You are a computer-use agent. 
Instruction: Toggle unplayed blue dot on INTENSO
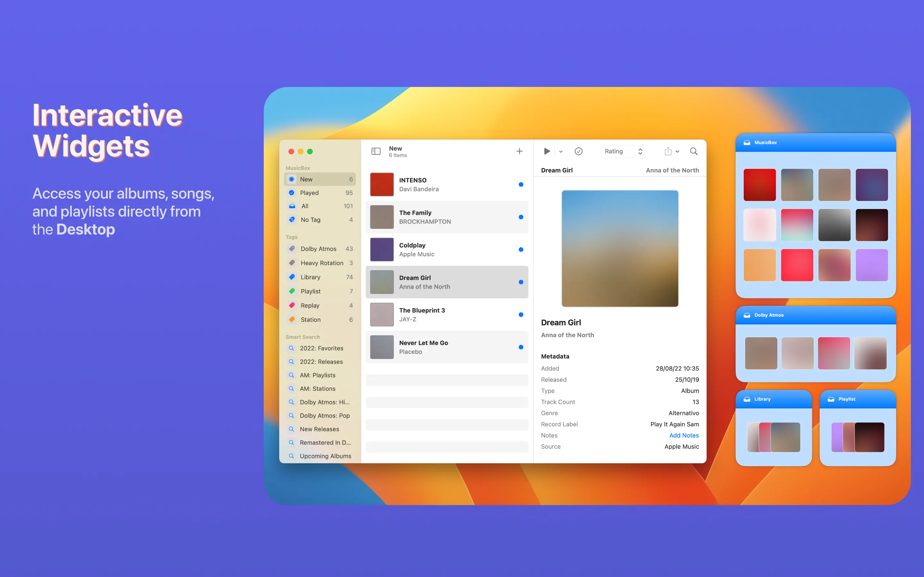521,185
